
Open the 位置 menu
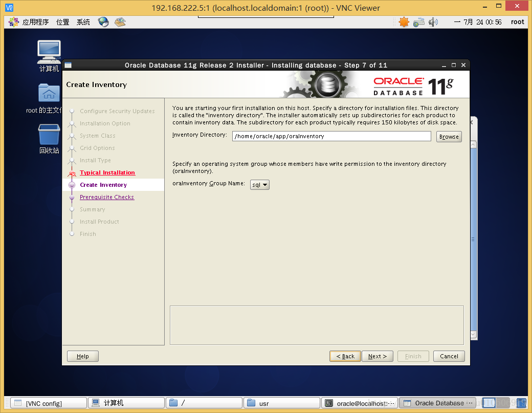(63, 22)
